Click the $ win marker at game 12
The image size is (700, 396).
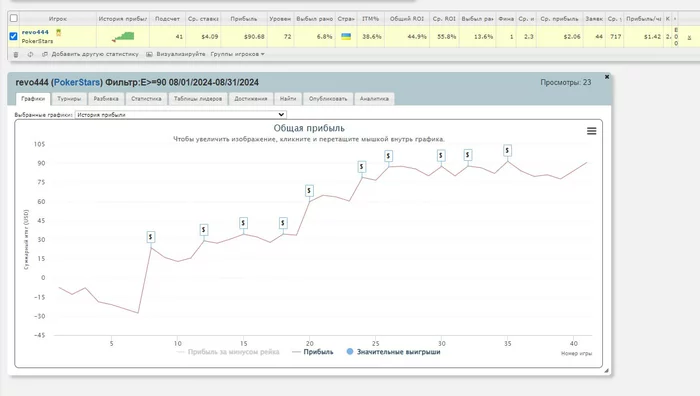[x=204, y=230]
